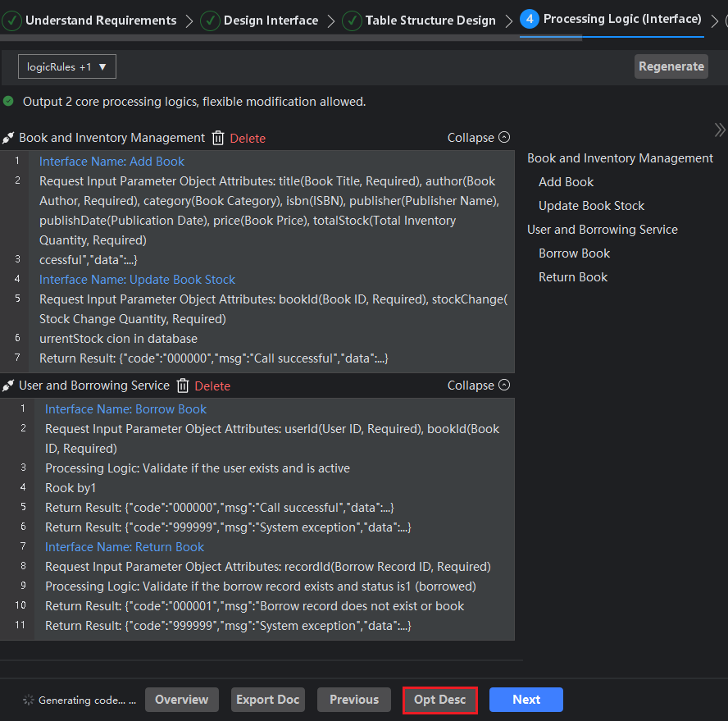Click trash icon for User and Borrowing Service
Viewport: 728px width, 721px height.
(183, 386)
